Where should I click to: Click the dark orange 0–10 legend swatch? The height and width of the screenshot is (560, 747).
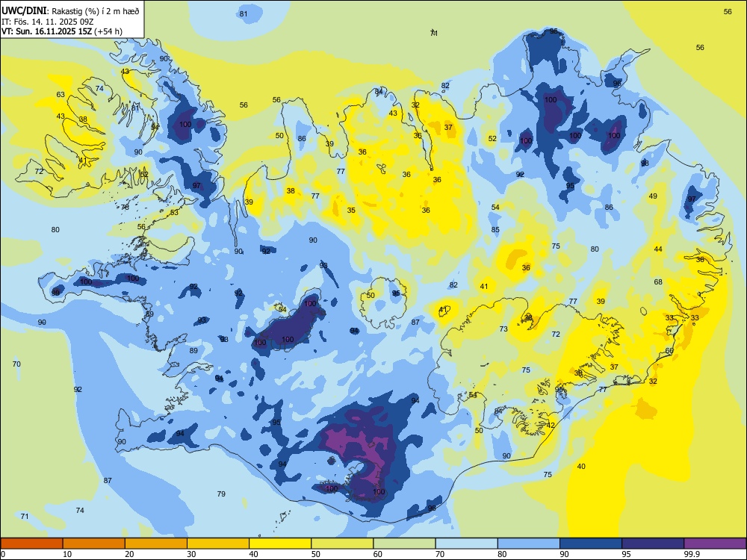31,544
